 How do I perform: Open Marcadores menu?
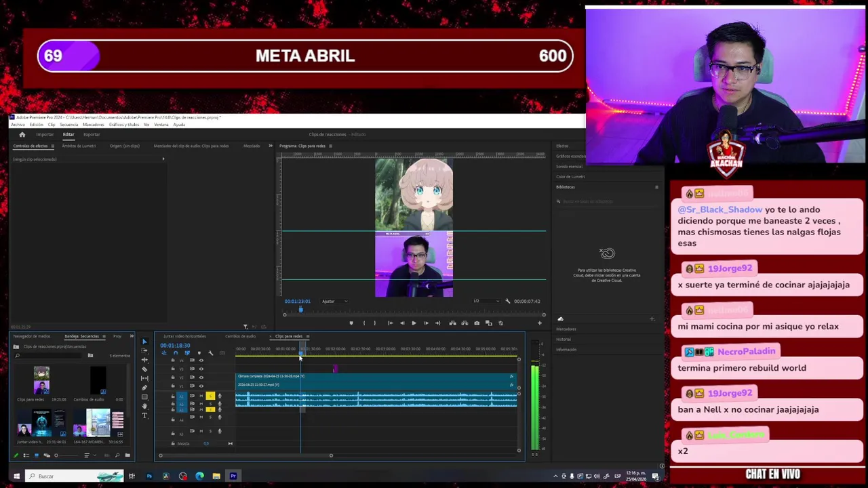pos(93,125)
